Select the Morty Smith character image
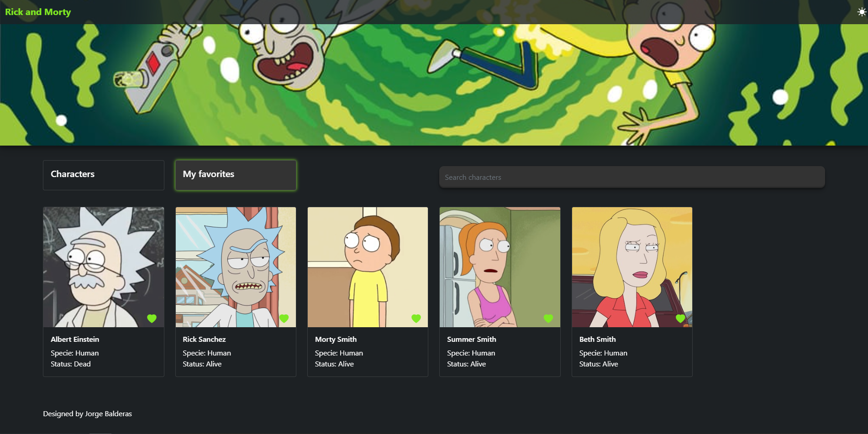This screenshot has width=868, height=434. [x=368, y=267]
